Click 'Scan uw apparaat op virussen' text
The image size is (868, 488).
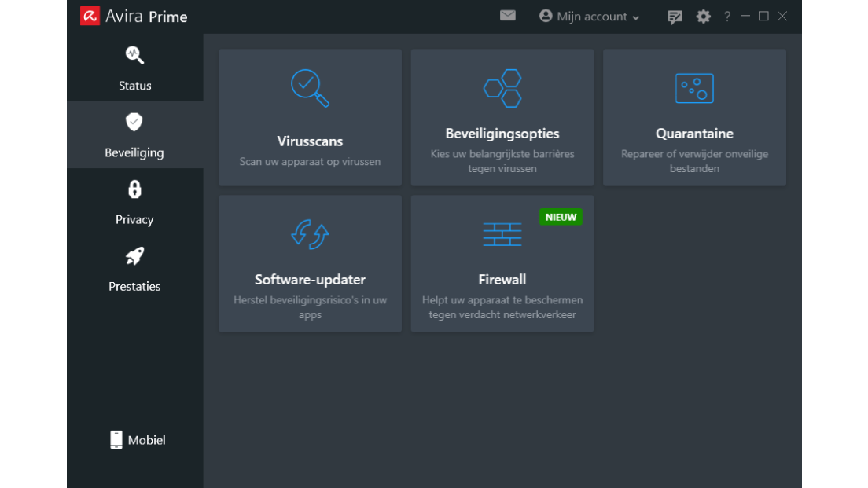pos(310,162)
